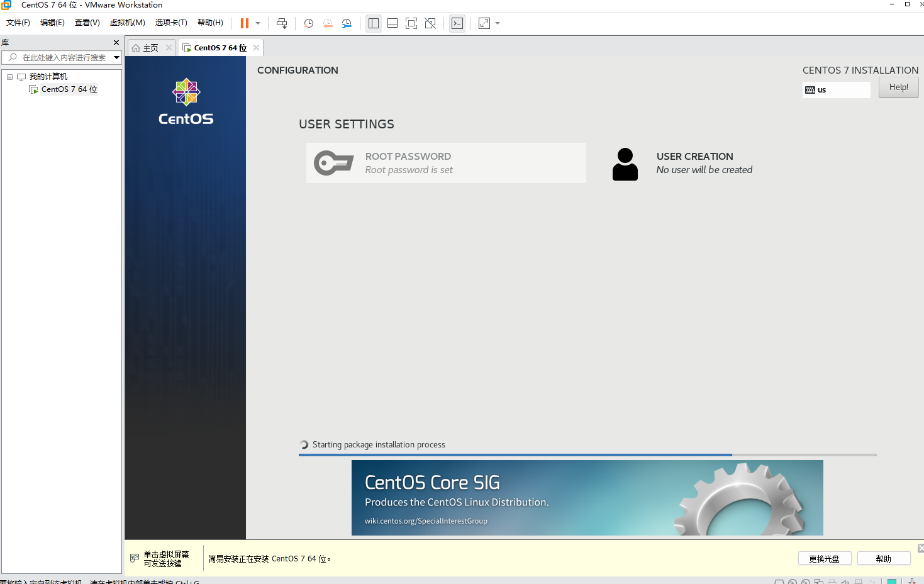924x584 pixels.
Task: Click the 'Root password is set' text
Action: point(409,170)
